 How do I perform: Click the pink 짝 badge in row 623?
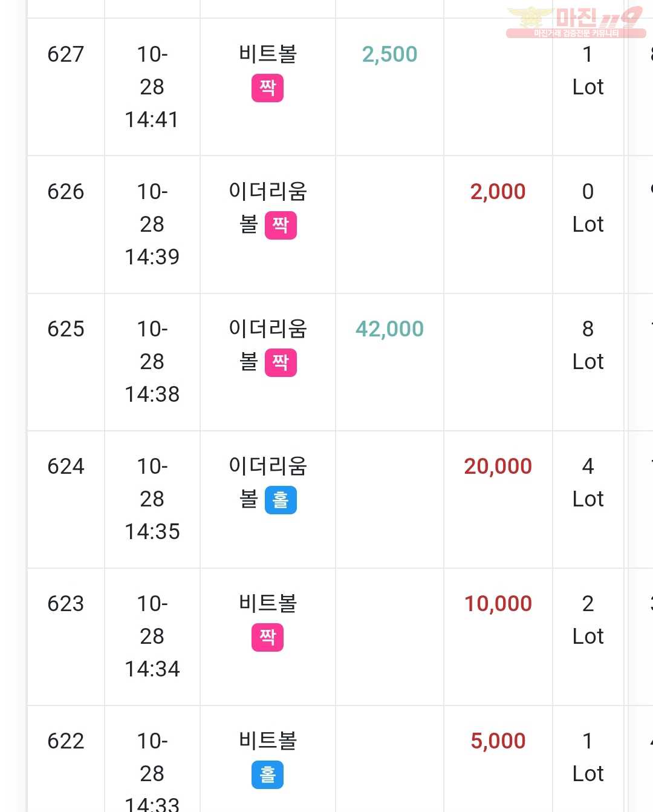pos(267,637)
